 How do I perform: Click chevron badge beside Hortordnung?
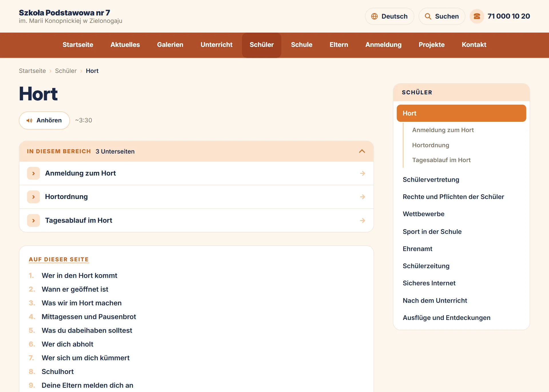[33, 197]
